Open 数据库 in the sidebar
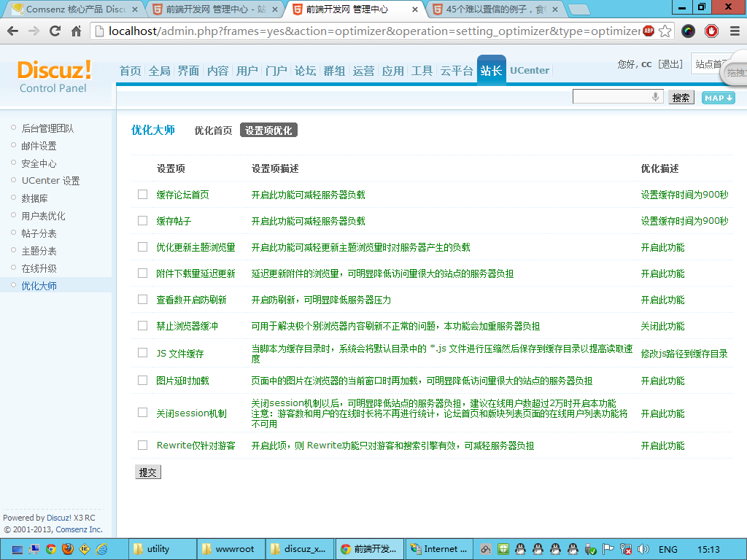The image size is (747, 560). click(35, 198)
